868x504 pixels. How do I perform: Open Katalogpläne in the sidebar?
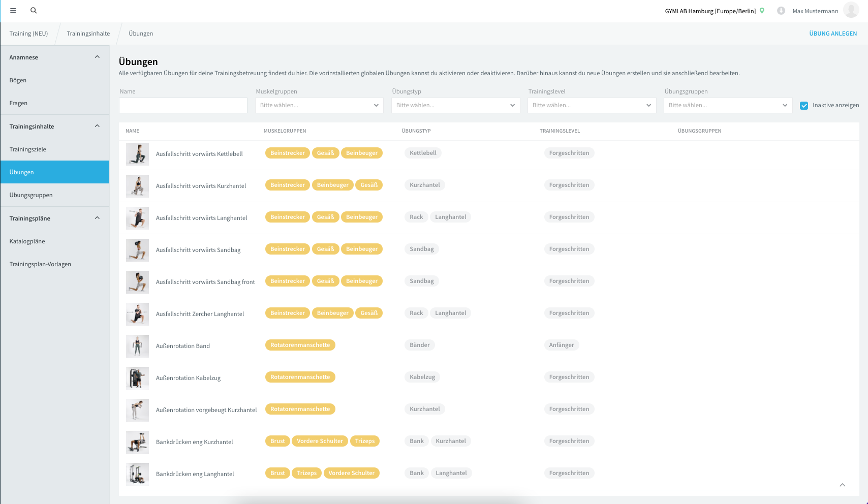click(x=54, y=241)
